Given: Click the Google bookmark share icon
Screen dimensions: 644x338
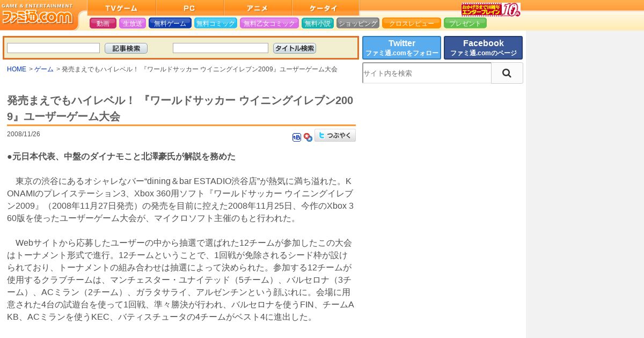Looking at the screenshot, I should pos(308,137).
